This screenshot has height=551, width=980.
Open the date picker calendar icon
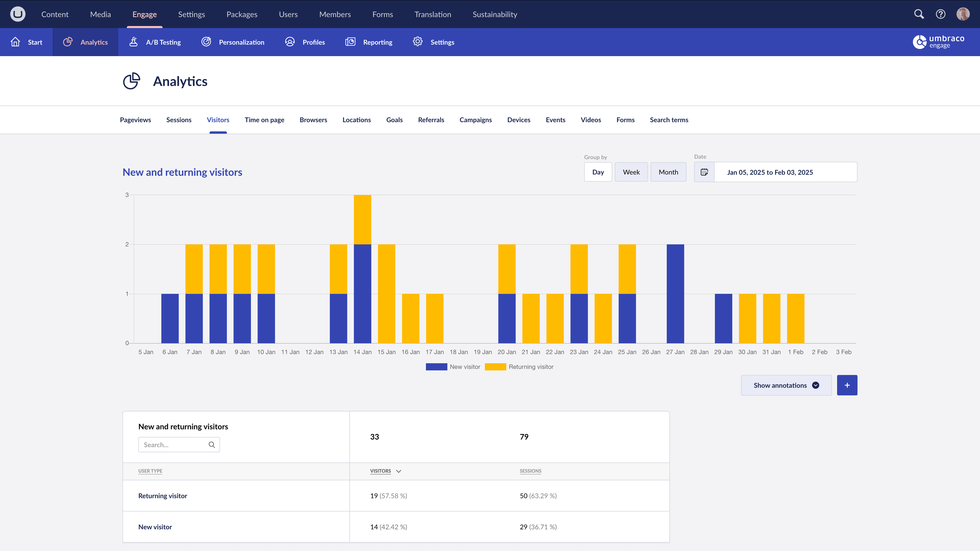pyautogui.click(x=705, y=172)
